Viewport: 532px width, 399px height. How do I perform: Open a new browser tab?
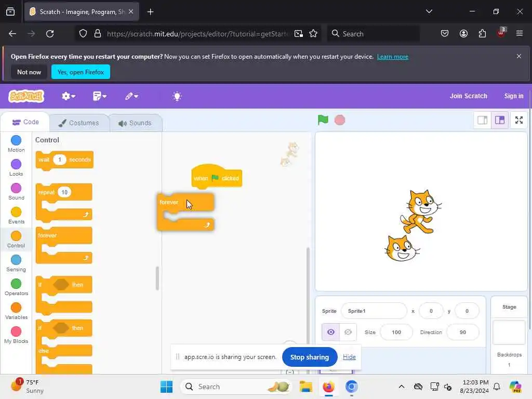coord(150,12)
